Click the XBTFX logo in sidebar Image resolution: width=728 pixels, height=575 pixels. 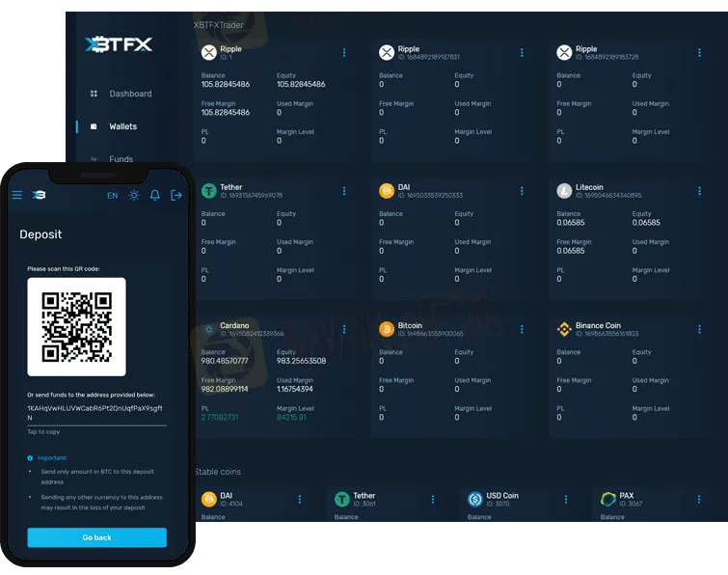point(118,44)
